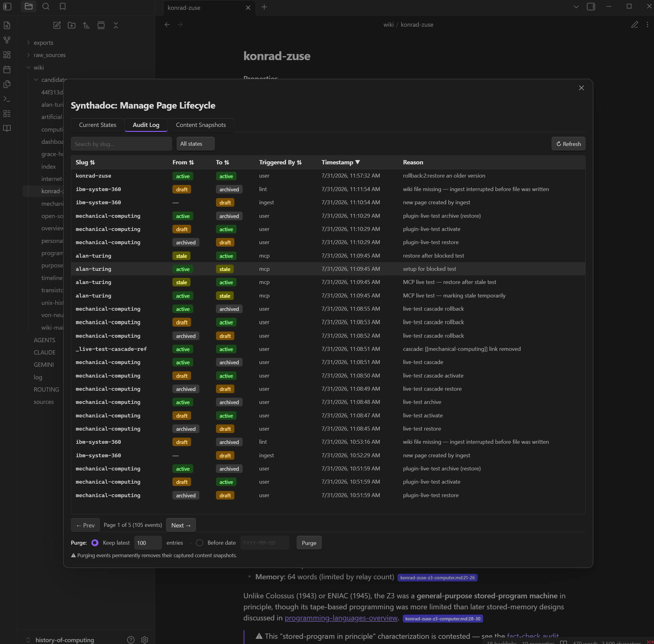Viewport: 654px width, 644px height.
Task: Click the Keep latest entries number field
Action: tap(148, 542)
